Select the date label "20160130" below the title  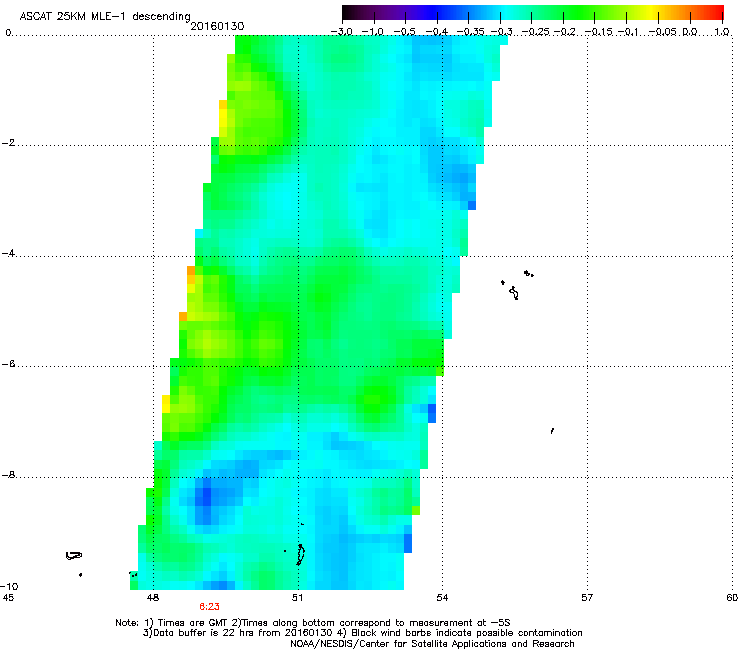(x=217, y=26)
